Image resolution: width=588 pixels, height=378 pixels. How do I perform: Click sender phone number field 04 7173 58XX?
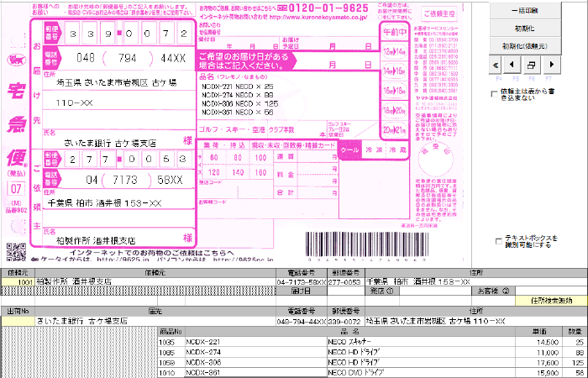pyautogui.click(x=129, y=180)
